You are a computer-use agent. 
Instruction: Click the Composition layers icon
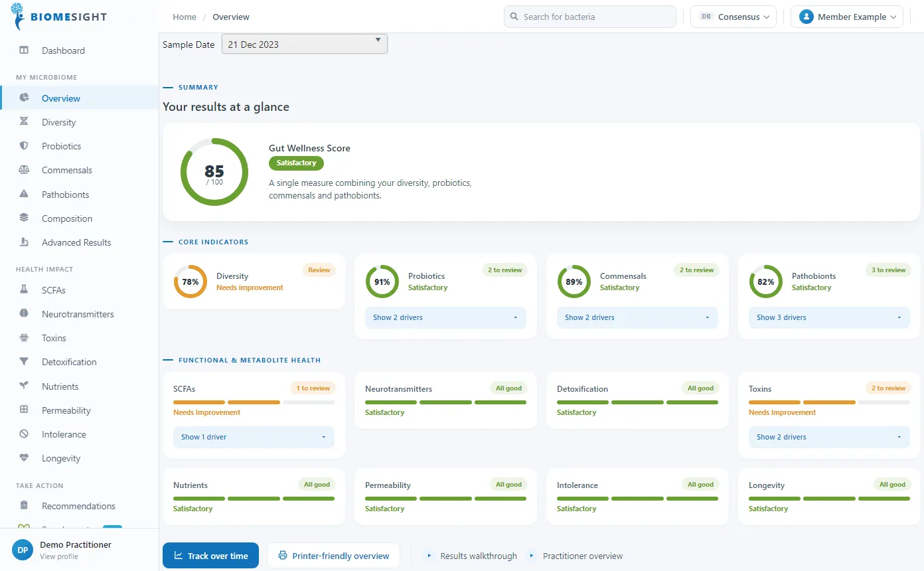tap(24, 218)
